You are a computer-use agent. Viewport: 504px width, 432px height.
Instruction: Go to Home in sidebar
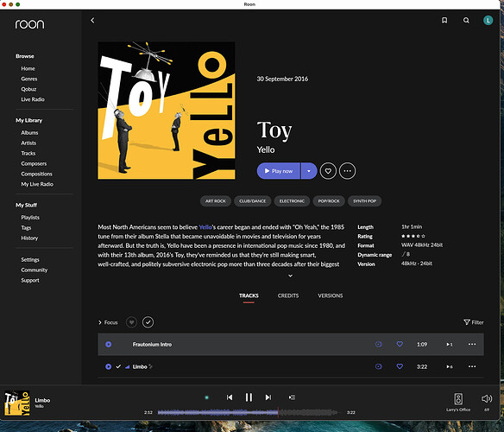(28, 68)
